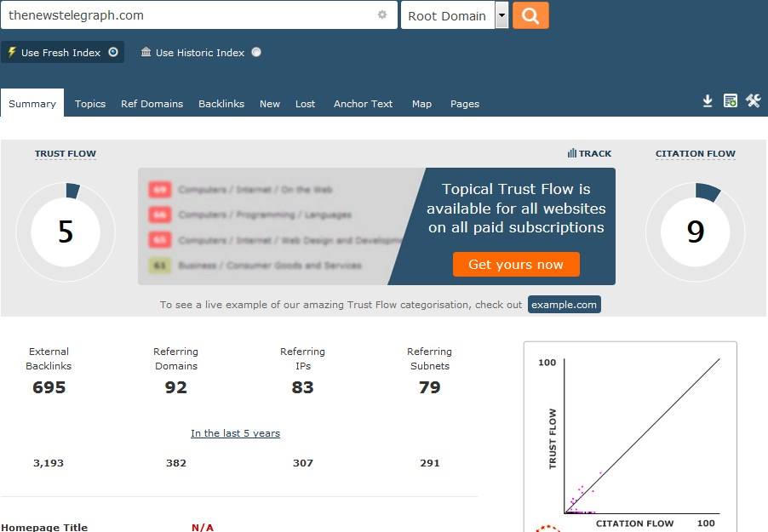
Task: Click the Trust Flow versus Citation Flow chart
Action: (x=630, y=438)
